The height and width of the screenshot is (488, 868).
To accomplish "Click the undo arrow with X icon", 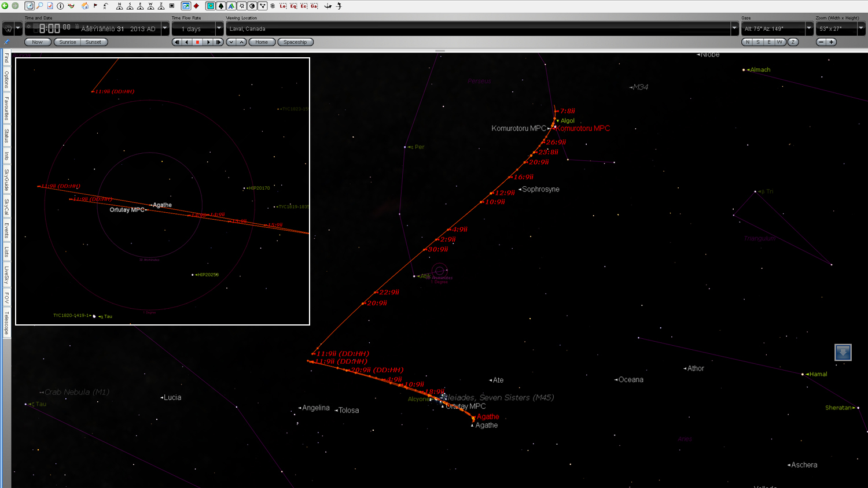I will click(x=105, y=6).
